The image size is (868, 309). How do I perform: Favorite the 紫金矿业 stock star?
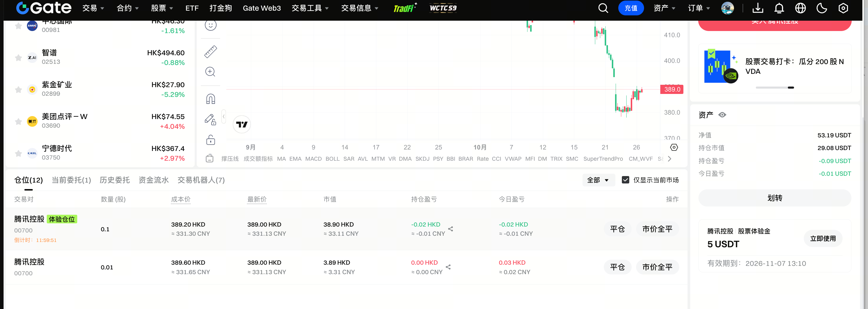[19, 90]
